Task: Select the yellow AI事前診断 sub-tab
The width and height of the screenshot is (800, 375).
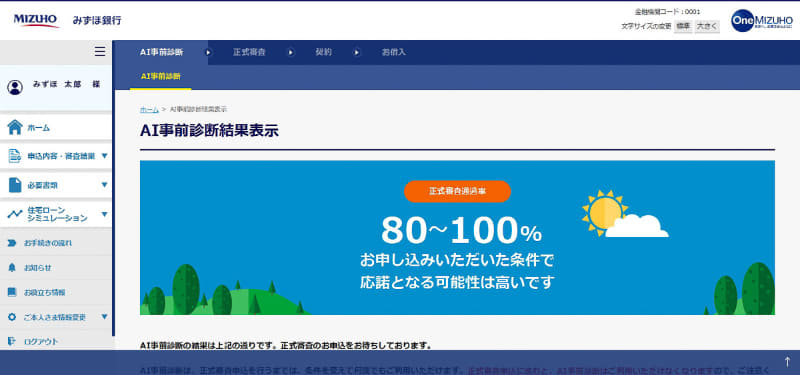Action: [x=161, y=77]
